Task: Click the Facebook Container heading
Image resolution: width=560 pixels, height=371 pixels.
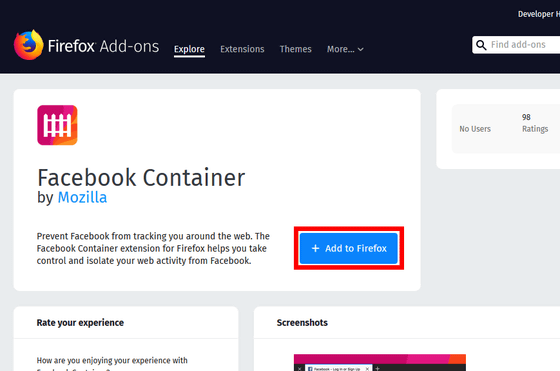Action: point(141,177)
